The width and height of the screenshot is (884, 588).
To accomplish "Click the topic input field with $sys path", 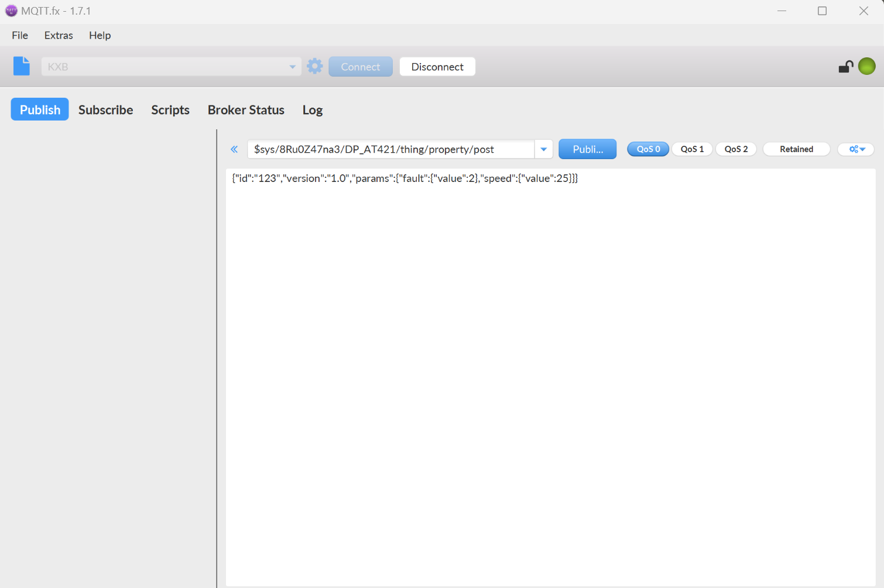I will pos(391,149).
